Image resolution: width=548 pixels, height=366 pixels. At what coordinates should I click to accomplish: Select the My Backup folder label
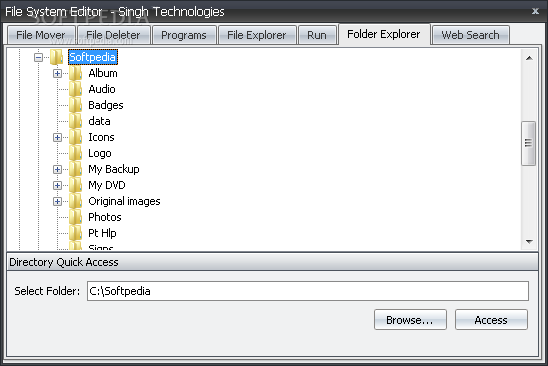pyautogui.click(x=114, y=169)
